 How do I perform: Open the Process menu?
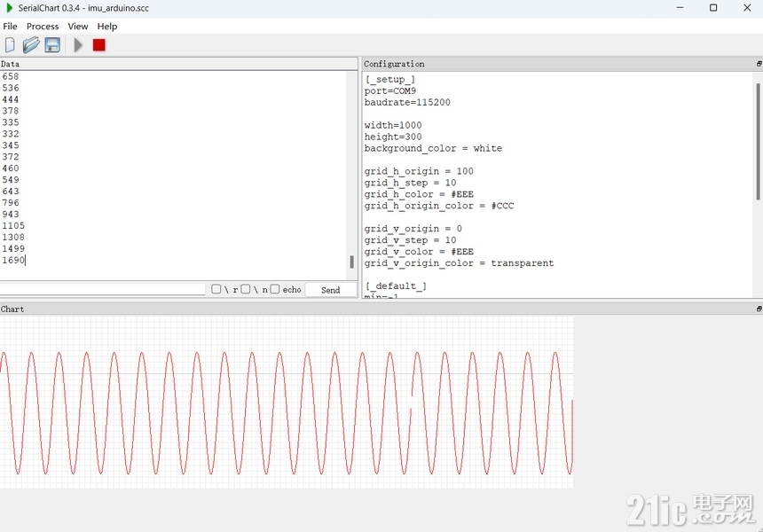point(43,27)
